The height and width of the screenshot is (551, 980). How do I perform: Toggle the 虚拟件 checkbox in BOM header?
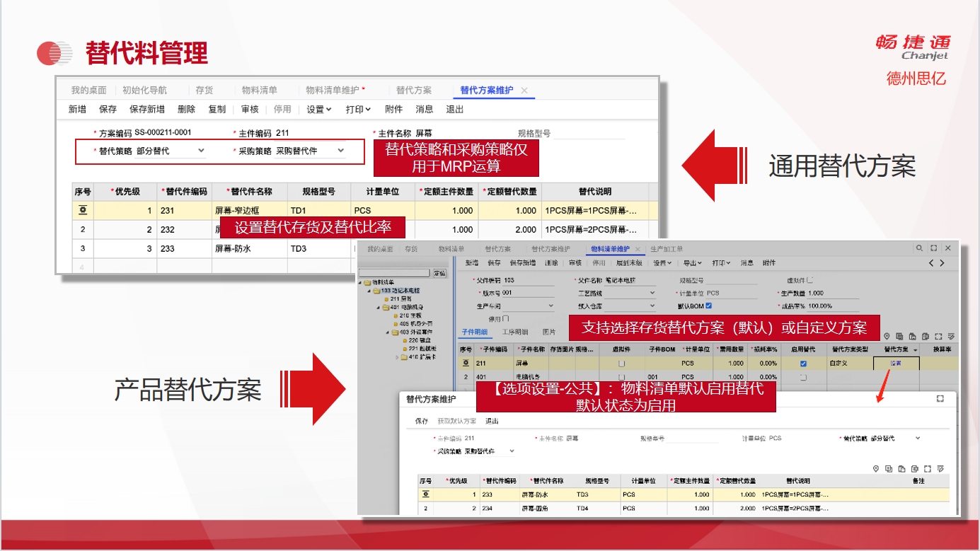(x=810, y=280)
